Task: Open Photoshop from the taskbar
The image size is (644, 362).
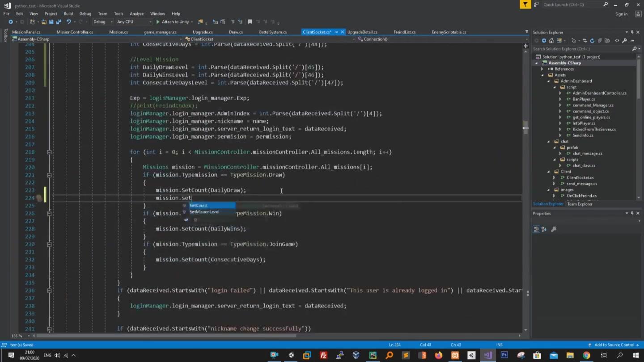Action: [x=504, y=355]
